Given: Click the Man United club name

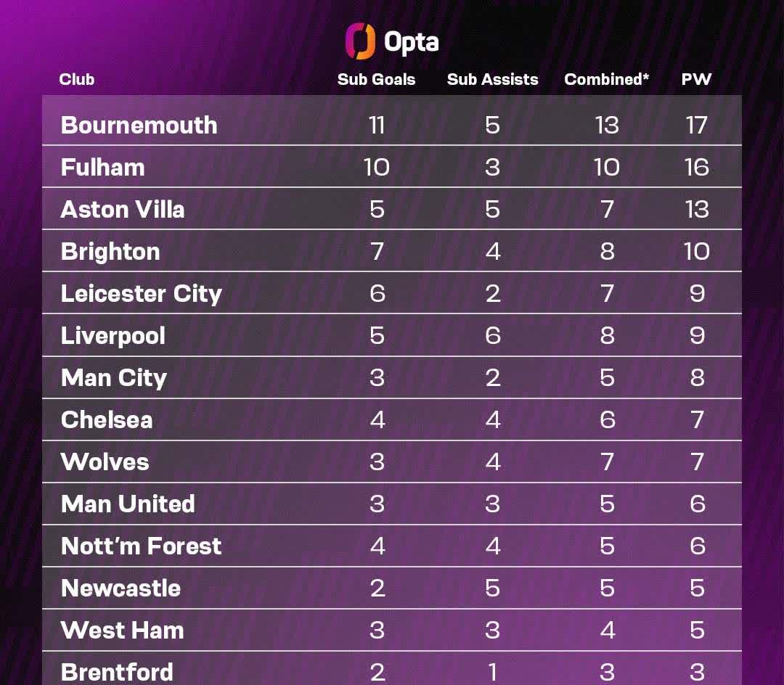Looking at the screenshot, I should click(x=128, y=504).
